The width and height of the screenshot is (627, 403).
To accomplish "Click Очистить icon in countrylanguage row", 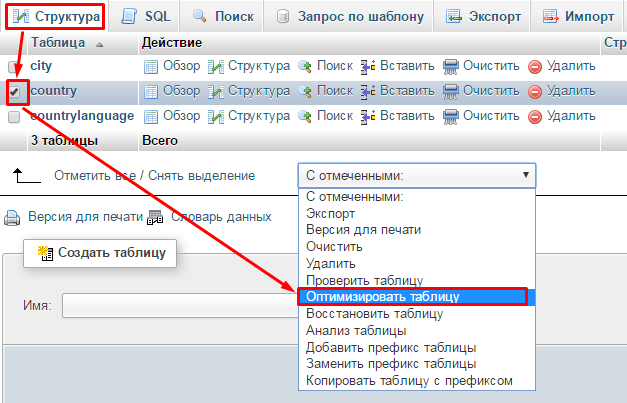I will [x=450, y=117].
